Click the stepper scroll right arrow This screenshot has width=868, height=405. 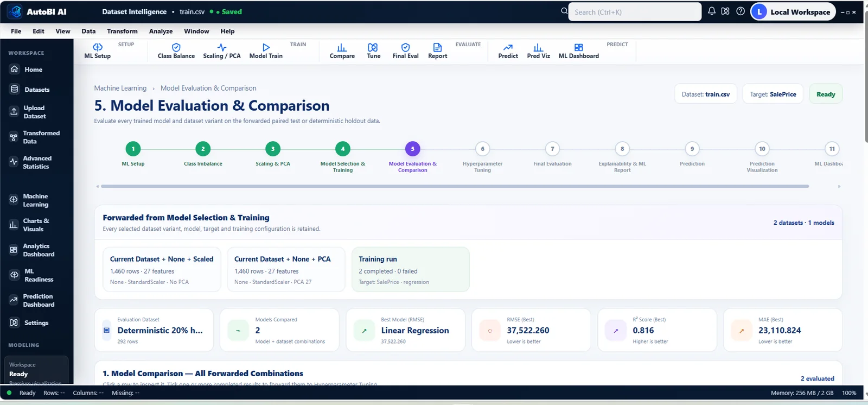[x=839, y=186]
